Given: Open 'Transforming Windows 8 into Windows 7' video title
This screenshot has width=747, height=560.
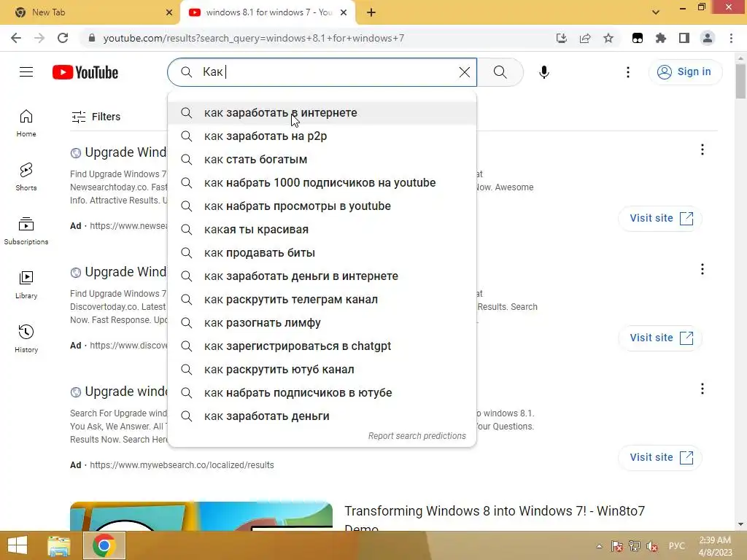Looking at the screenshot, I should [x=495, y=518].
